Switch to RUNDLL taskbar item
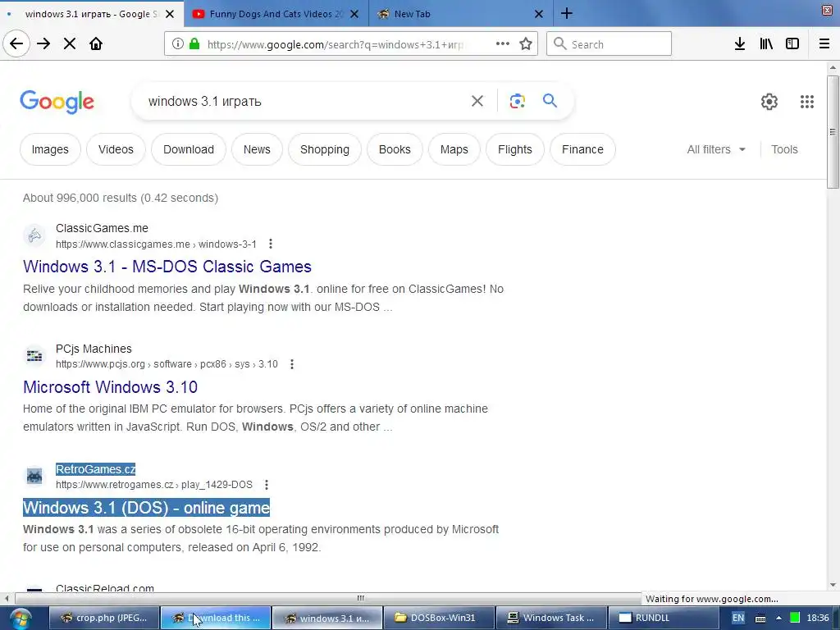 [x=662, y=619]
